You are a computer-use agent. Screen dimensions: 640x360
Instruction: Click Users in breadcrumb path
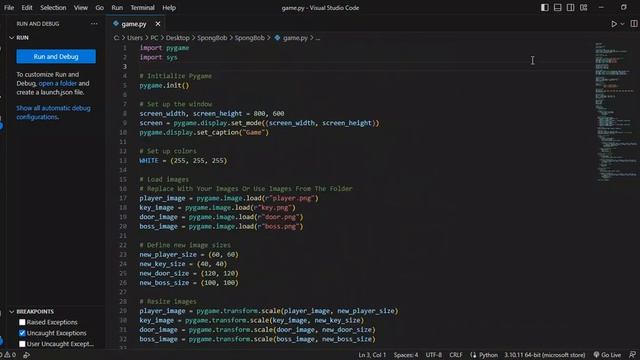pos(135,38)
